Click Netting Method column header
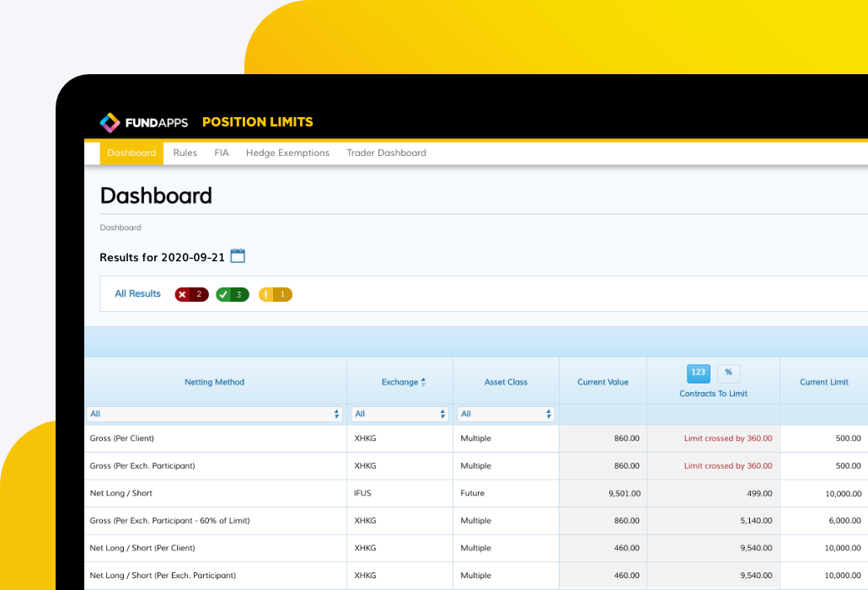 tap(214, 382)
